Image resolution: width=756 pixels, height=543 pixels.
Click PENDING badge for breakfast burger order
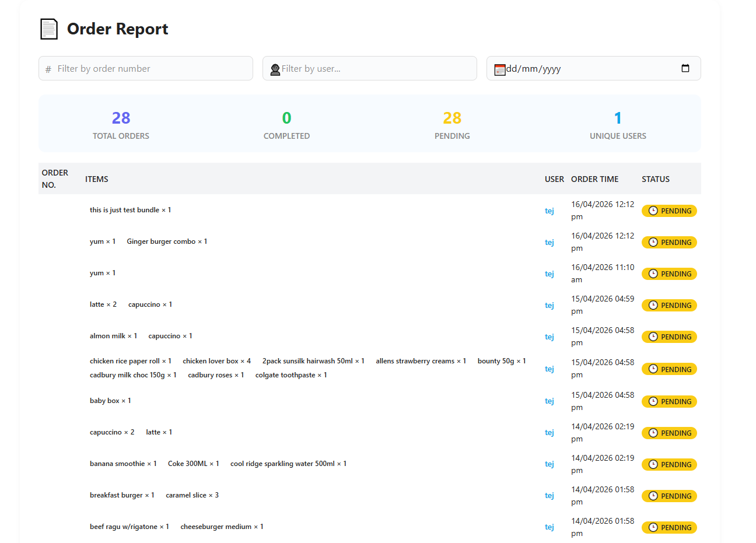coord(669,496)
